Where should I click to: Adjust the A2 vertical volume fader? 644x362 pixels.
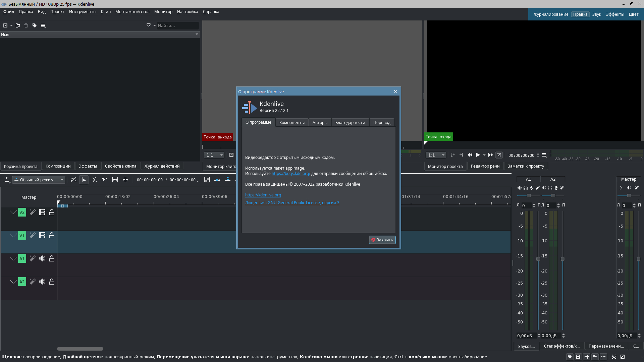(x=562, y=259)
